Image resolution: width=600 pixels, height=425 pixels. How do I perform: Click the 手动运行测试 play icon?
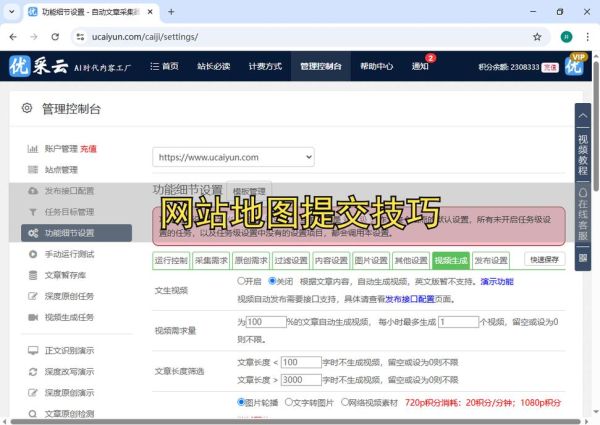pyautogui.click(x=31, y=254)
